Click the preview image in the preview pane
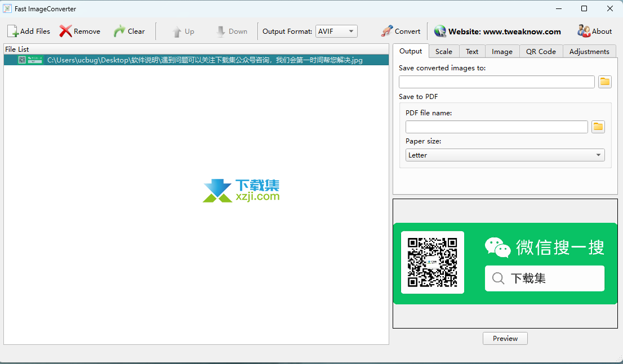Screen dimensions: 623x364 coord(505,263)
